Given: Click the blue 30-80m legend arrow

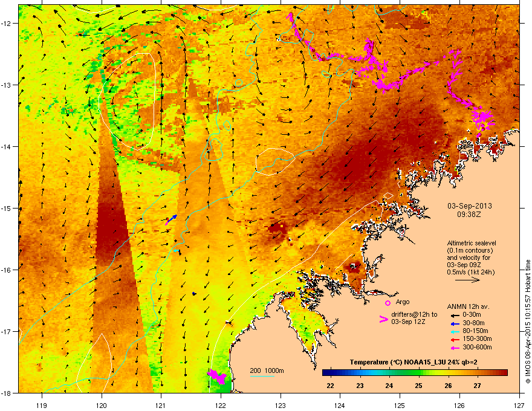Looking at the screenshot, I should click(455, 324).
